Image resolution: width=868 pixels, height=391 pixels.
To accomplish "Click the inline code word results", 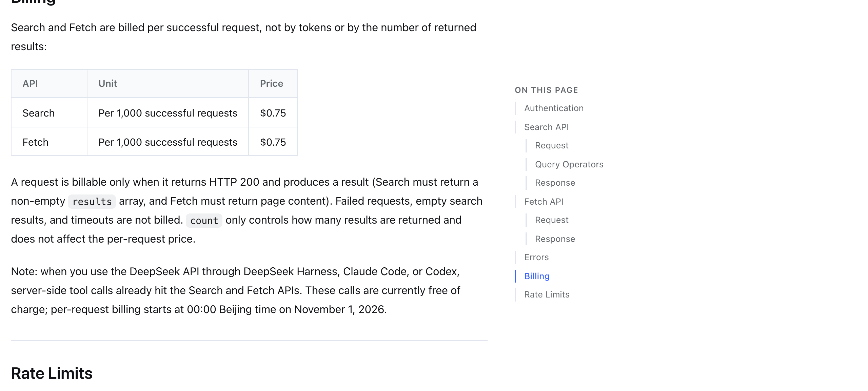I will (92, 202).
